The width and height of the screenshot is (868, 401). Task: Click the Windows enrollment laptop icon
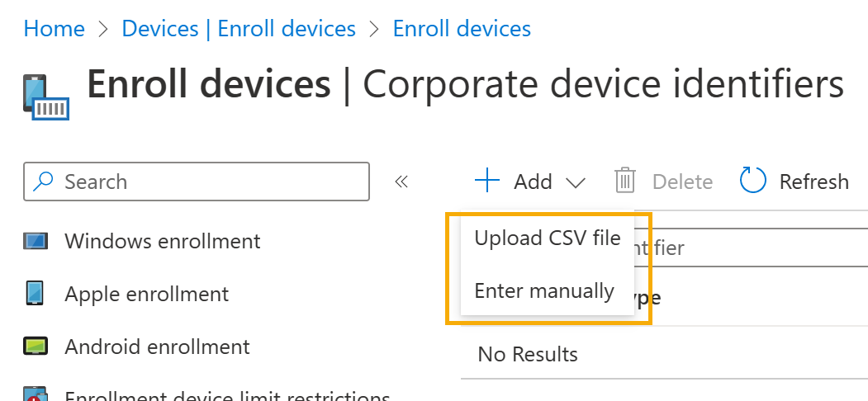(x=36, y=241)
